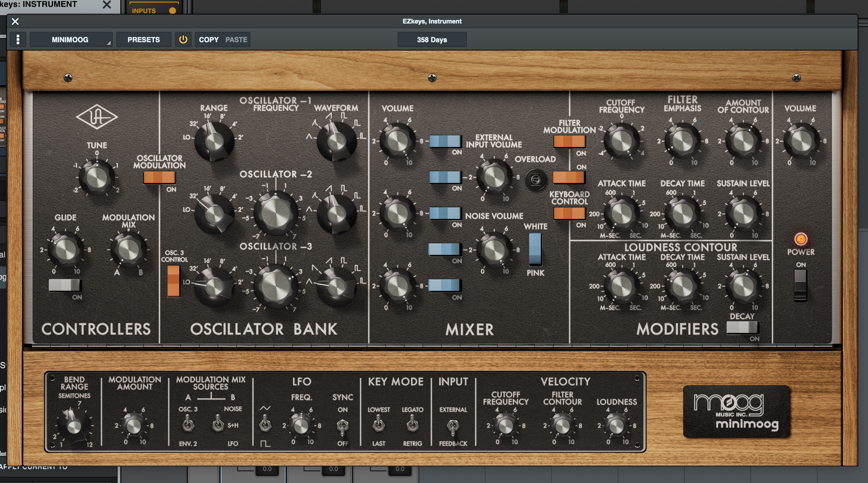
Task: Click the Cutoff Frequency filter knob
Action: click(x=621, y=141)
